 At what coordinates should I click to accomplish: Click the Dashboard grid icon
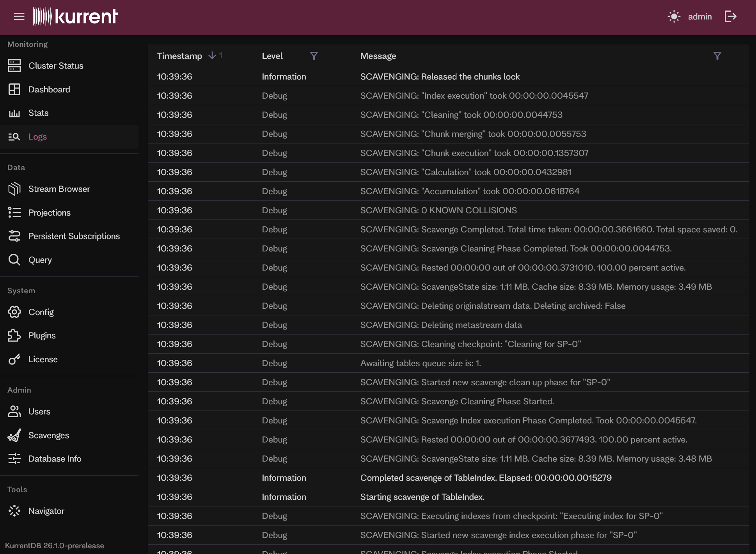[14, 89]
